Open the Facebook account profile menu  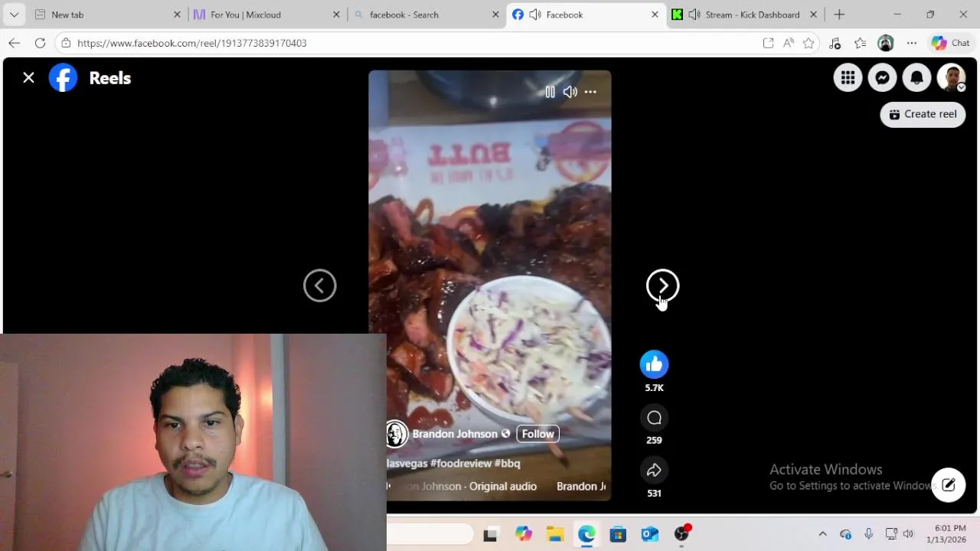(952, 77)
